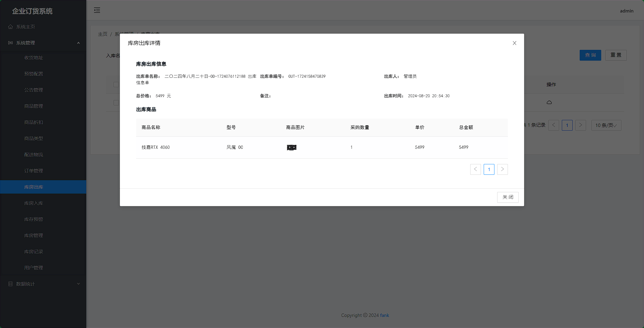
Task: Click the 数据统计 menu icon
Action: [x=10, y=284]
